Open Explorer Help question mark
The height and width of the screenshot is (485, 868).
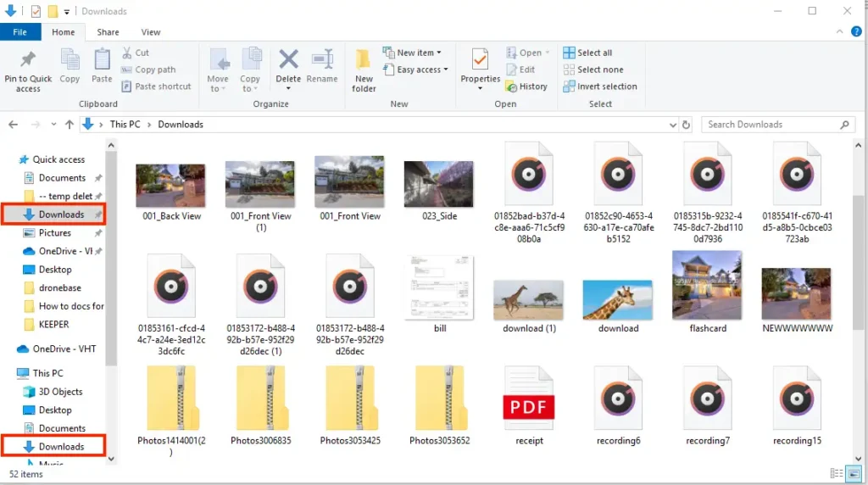pyautogui.click(x=856, y=31)
